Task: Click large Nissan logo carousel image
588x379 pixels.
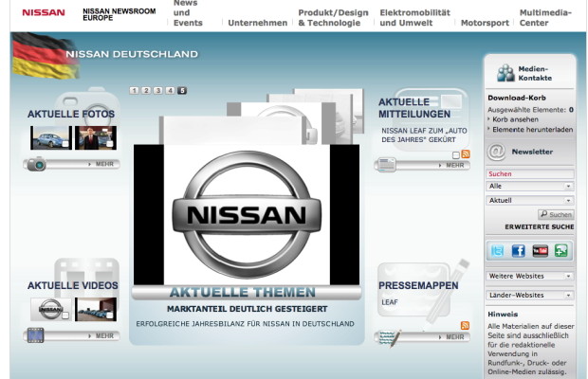Action: 247,214
